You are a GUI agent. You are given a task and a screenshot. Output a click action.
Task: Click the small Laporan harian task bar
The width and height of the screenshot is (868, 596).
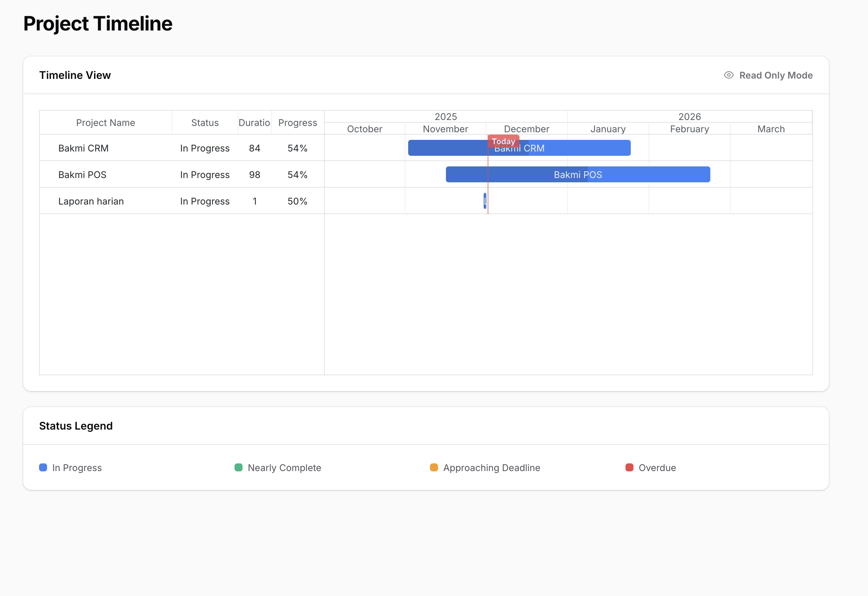click(485, 201)
